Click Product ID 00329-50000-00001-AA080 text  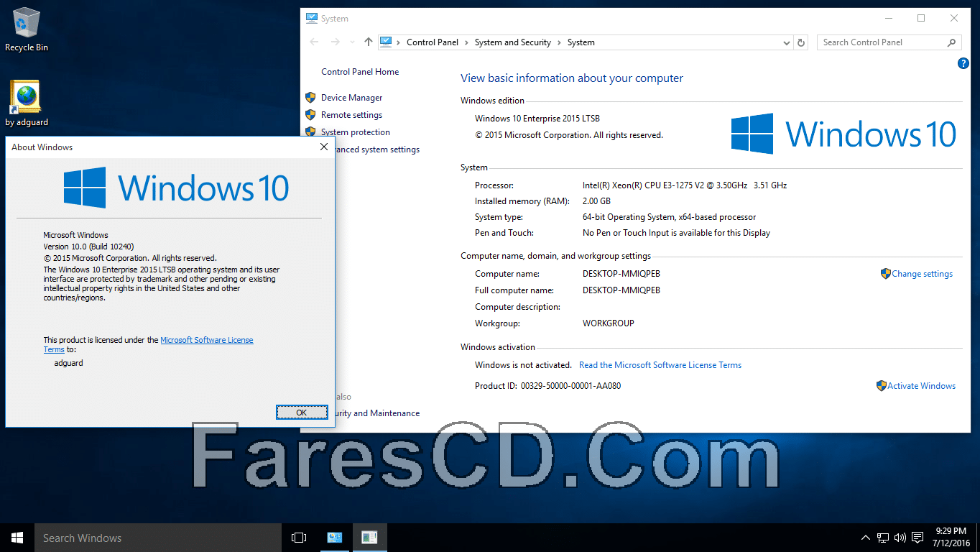pos(547,386)
